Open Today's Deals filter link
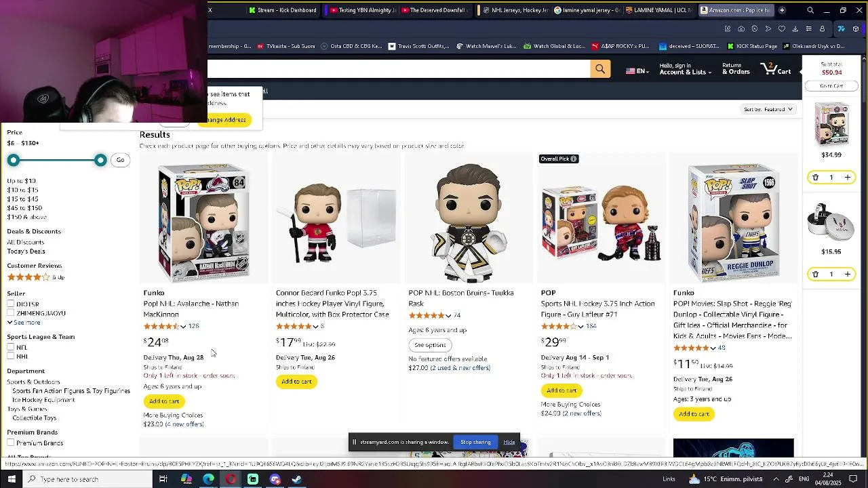 coord(26,251)
